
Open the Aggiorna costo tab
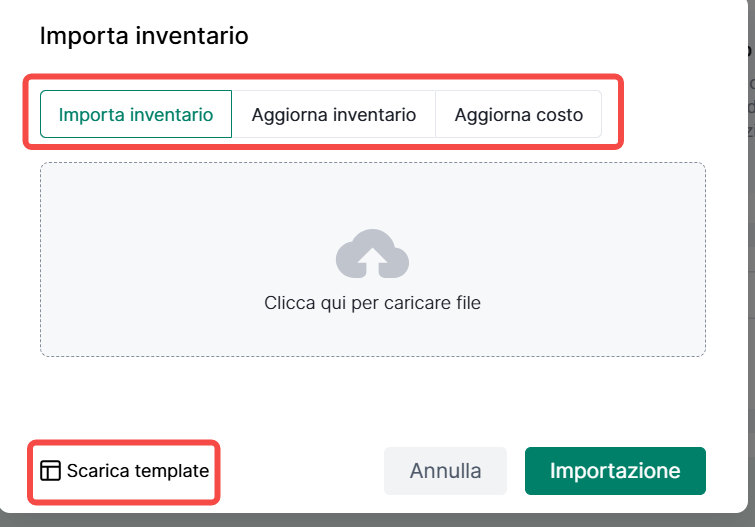pos(518,114)
